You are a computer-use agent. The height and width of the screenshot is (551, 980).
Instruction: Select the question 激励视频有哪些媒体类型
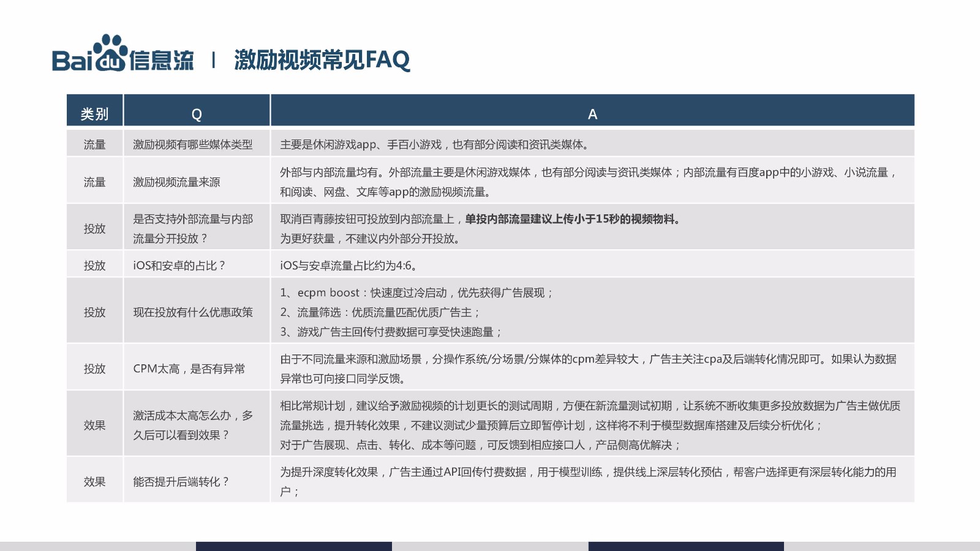coord(192,144)
